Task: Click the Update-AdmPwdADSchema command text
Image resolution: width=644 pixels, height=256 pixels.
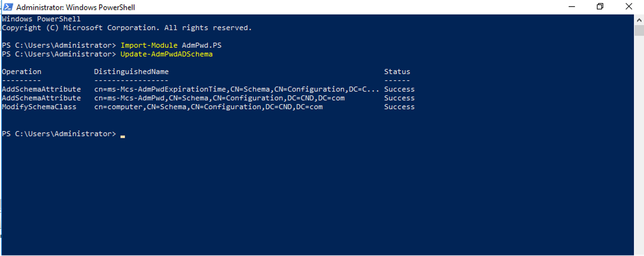Action: click(167, 54)
